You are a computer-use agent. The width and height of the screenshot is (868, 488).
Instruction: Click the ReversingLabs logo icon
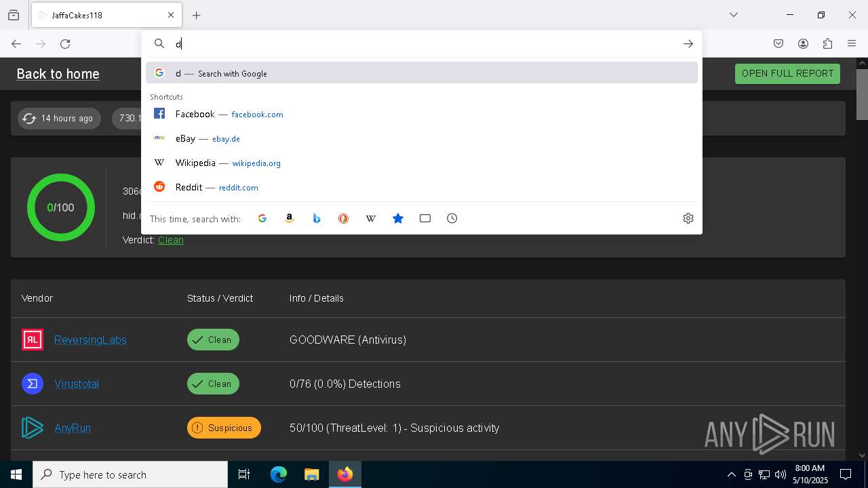pos(33,340)
